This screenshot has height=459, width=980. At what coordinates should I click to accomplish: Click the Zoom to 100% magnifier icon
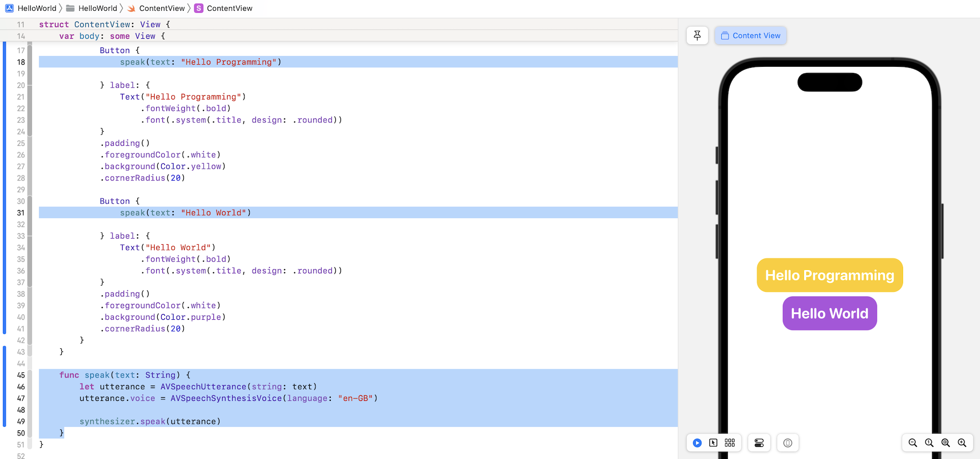[929, 443]
